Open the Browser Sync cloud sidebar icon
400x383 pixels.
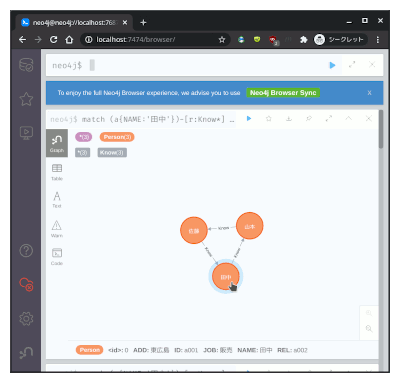(26, 284)
